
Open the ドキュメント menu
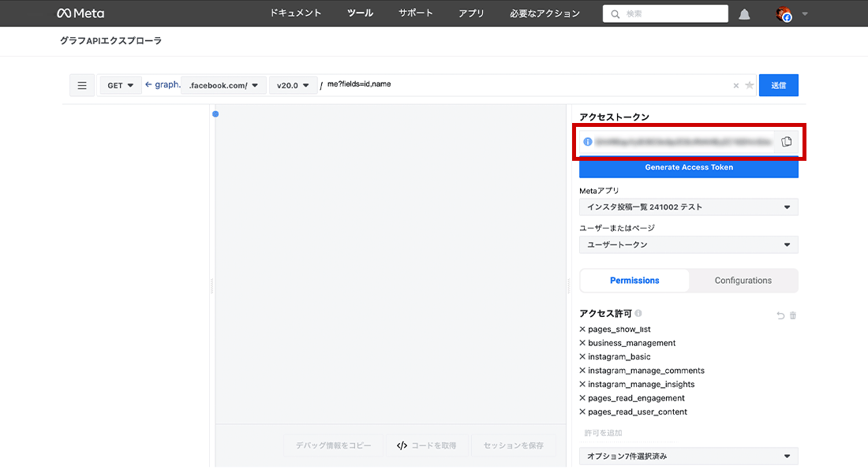click(296, 13)
